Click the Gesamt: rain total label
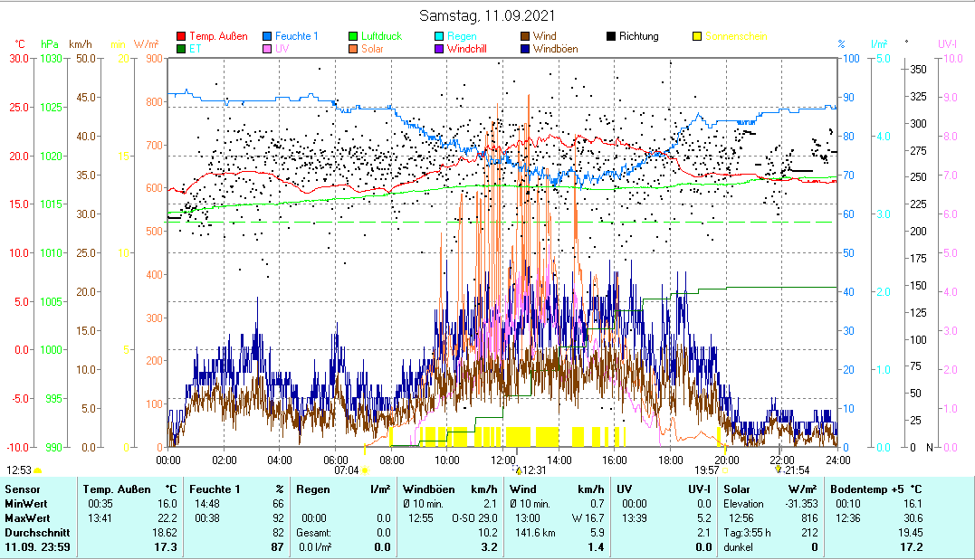Image resolution: width=975 pixels, height=560 pixels. click(x=313, y=533)
